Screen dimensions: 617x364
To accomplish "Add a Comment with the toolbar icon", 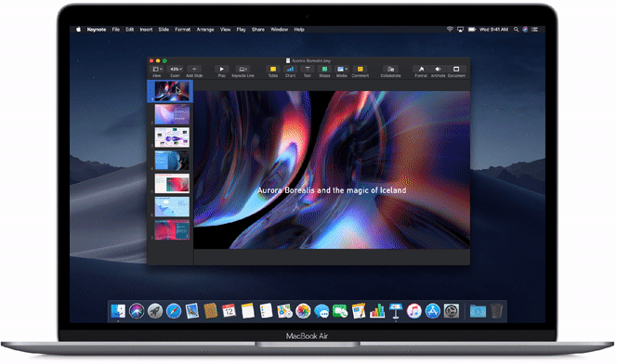I will pos(360,70).
